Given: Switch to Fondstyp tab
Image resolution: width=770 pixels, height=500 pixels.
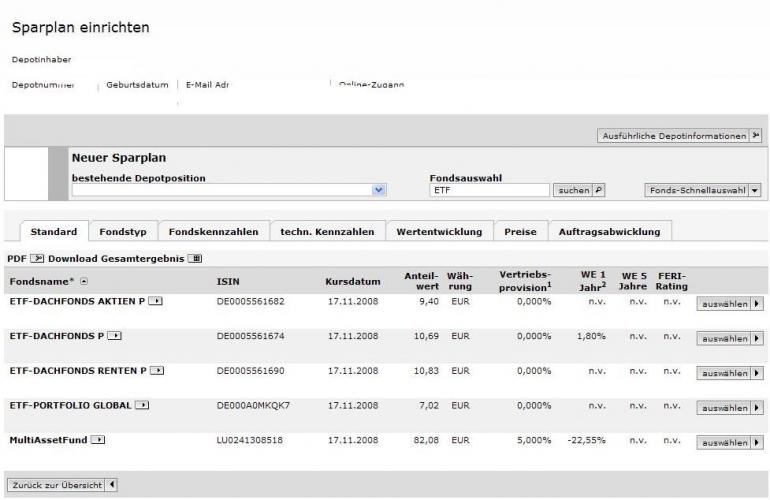Looking at the screenshot, I should [123, 232].
